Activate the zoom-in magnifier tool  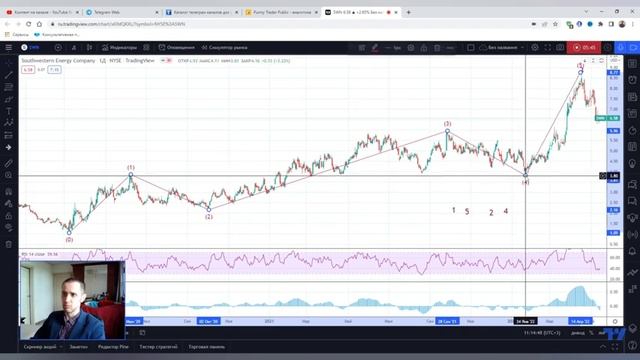tap(9, 176)
